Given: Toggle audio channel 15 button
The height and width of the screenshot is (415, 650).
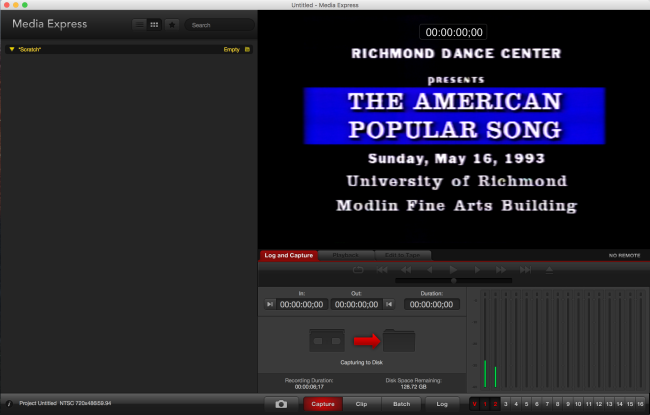Looking at the screenshot, I should click(x=630, y=404).
